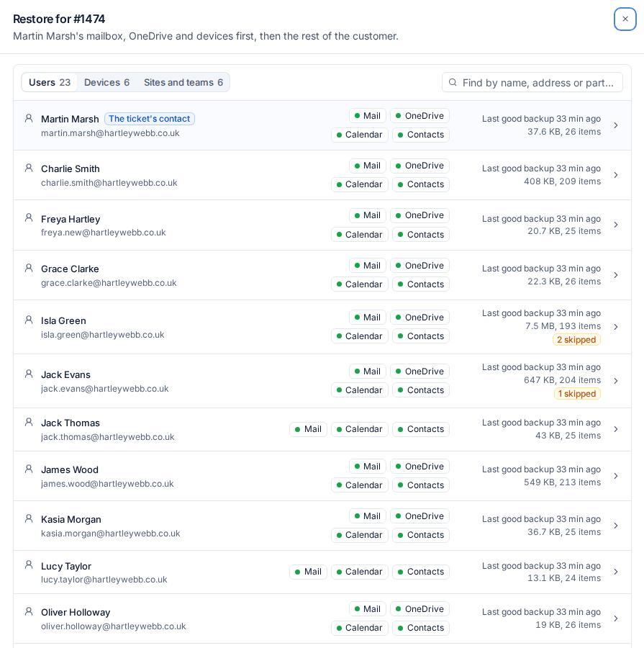Close the Restore for #1474 dialog
Viewport: 644px width, 648px height.
(625, 19)
